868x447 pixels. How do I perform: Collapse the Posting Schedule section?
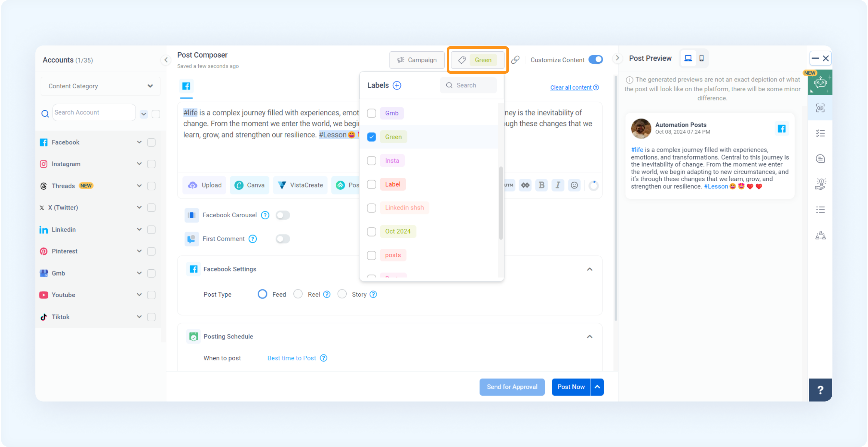[589, 337]
